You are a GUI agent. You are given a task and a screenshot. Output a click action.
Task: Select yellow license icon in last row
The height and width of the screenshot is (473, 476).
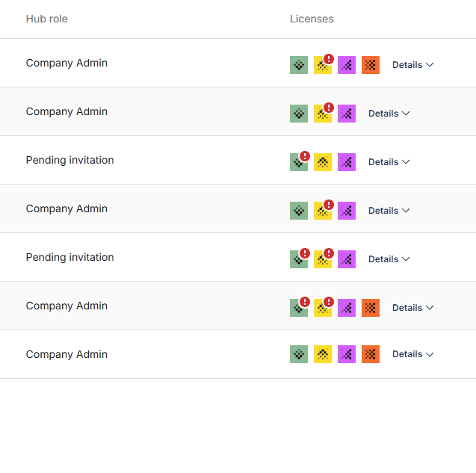point(323,354)
